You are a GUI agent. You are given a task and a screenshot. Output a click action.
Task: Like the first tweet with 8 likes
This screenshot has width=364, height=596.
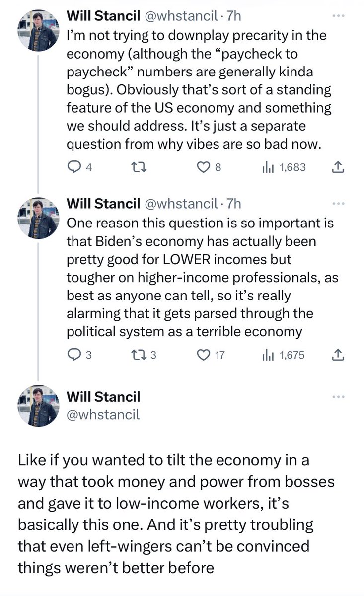203,168
